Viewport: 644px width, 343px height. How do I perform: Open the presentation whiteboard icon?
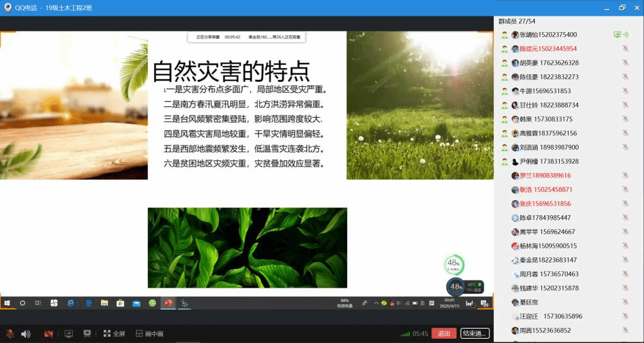pyautogui.click(x=87, y=334)
